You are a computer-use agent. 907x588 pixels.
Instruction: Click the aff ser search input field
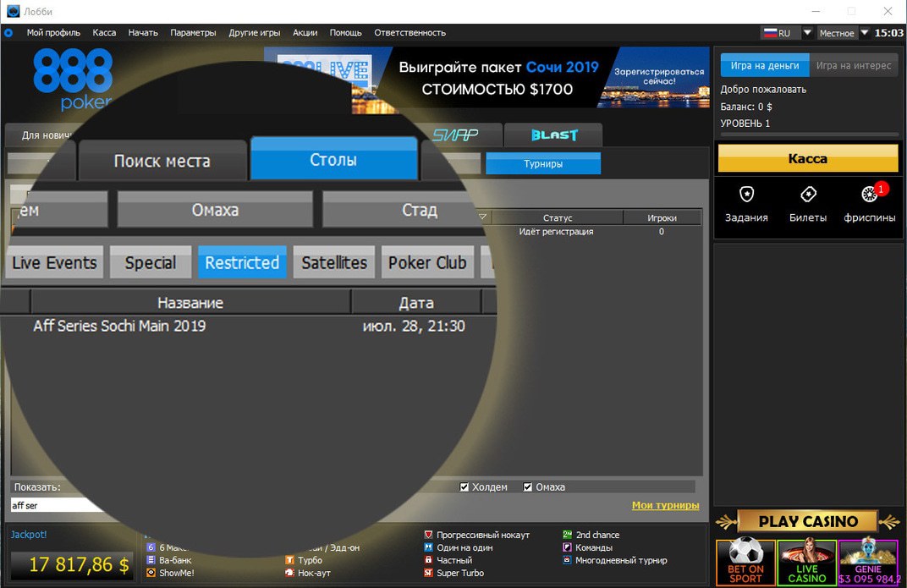coord(51,504)
